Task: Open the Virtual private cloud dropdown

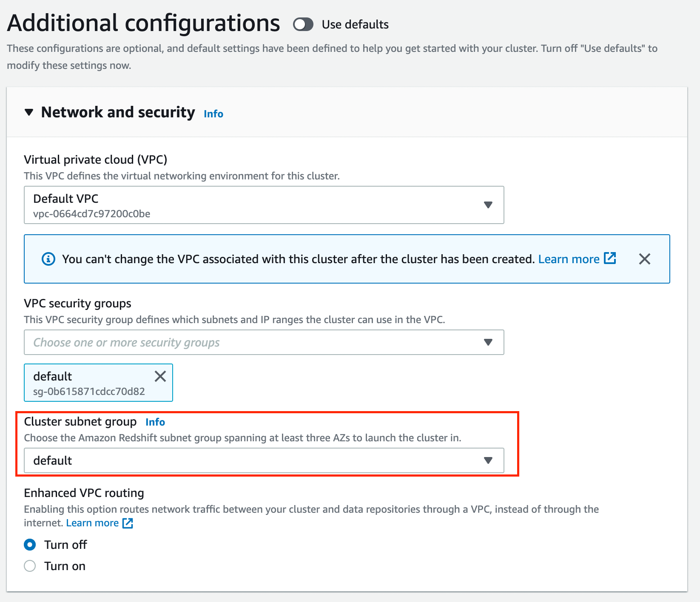Action: coord(264,205)
